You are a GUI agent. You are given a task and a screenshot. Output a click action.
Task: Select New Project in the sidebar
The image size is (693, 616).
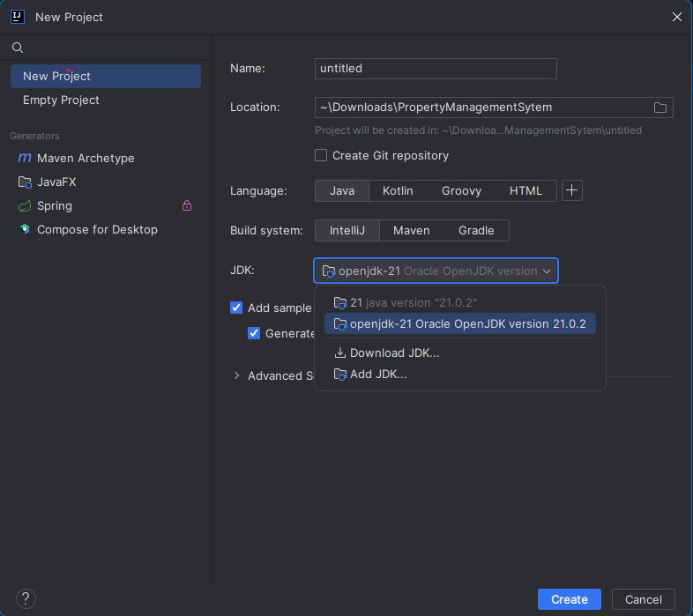tap(106, 76)
